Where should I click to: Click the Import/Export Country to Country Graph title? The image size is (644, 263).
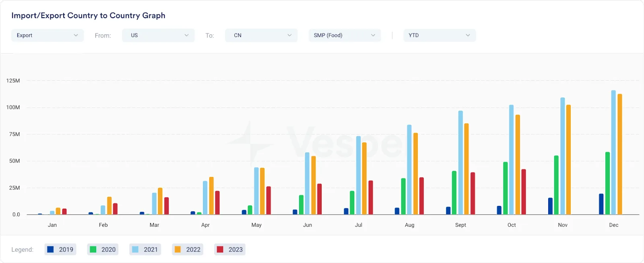click(x=88, y=15)
